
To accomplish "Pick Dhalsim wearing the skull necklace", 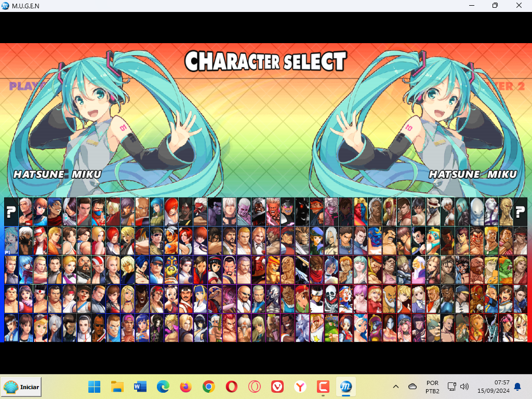I will pos(477,299).
